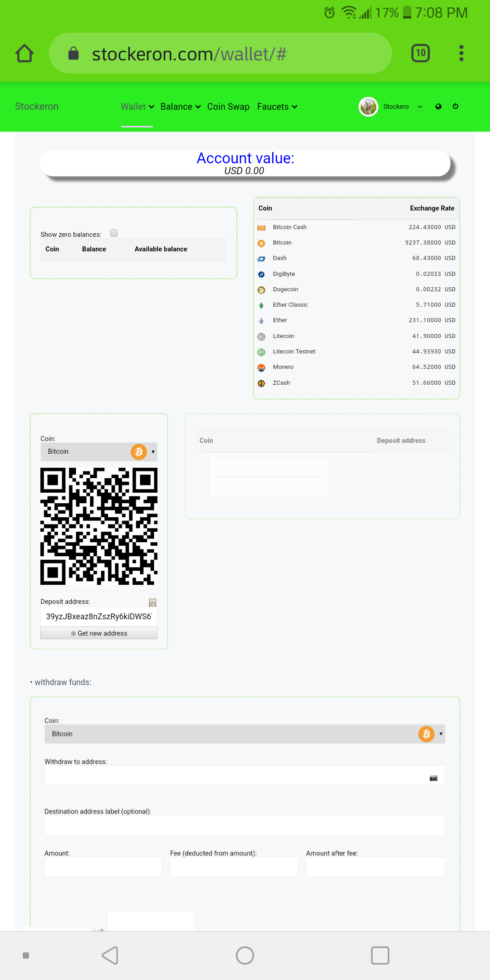This screenshot has height=980, width=490.
Task: Tap the Android recent apps square
Action: 380,955
